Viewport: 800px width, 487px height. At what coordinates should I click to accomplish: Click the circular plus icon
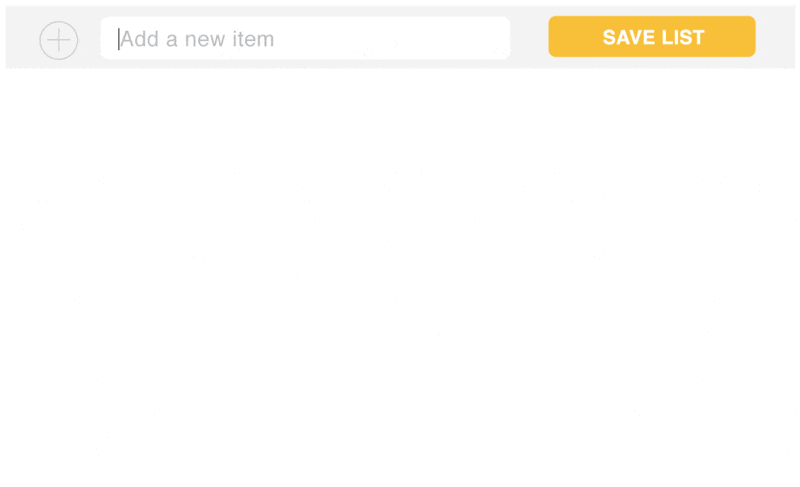[59, 40]
